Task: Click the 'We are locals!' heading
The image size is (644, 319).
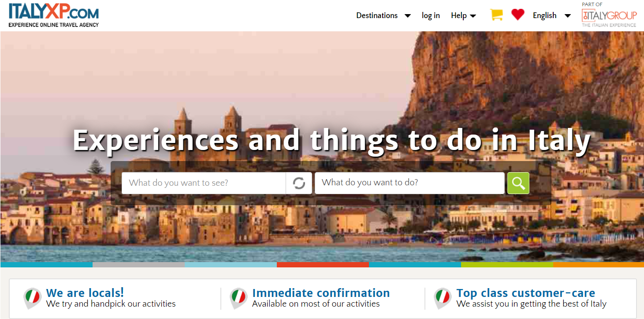Action: (x=85, y=293)
